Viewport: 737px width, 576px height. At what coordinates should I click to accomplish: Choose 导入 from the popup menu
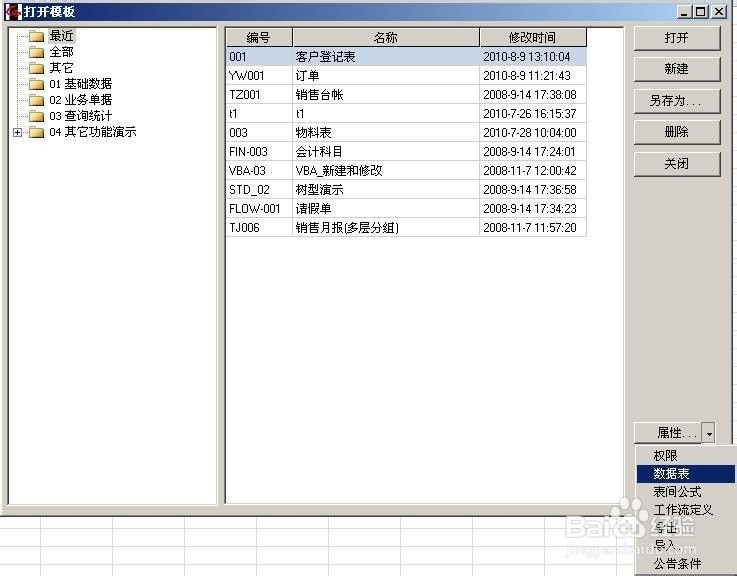tap(686, 545)
